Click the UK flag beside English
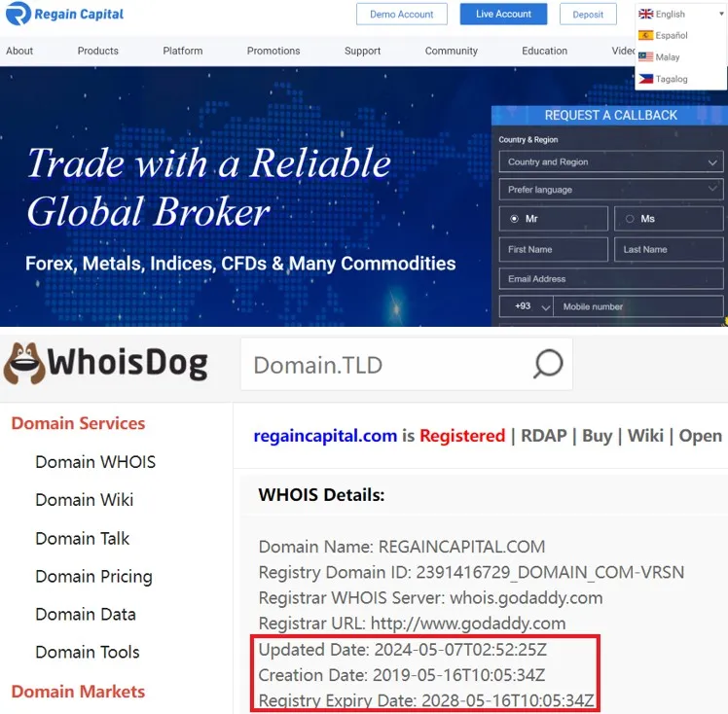Screen dimensions: 728x714 645,14
